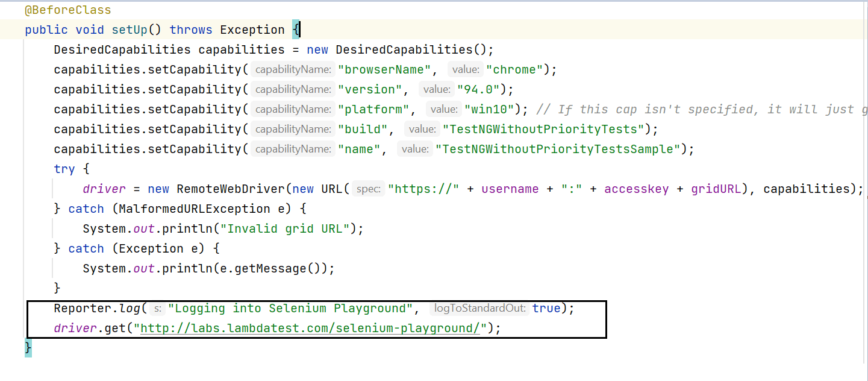Place cursor on the accesskey variable

pos(636,189)
